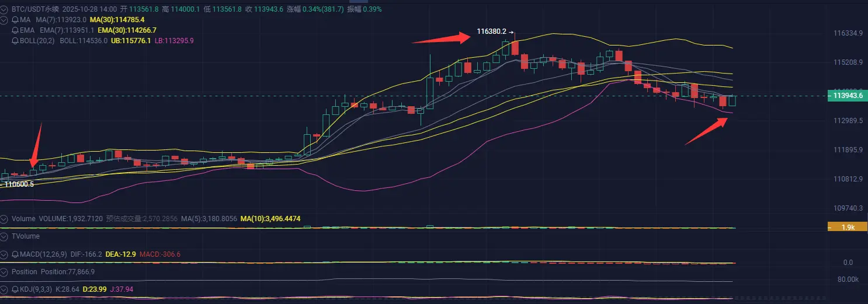
Task: Collapse the Position panel chevron
Action: pos(4,272)
